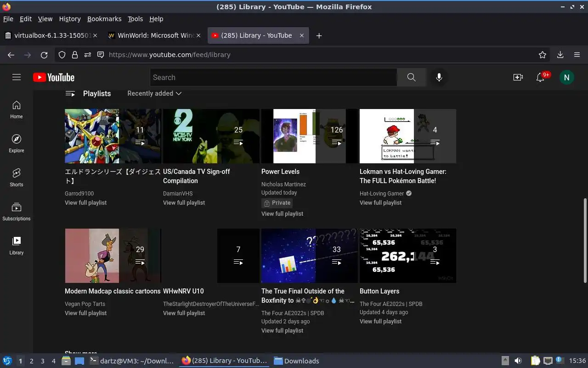The height and width of the screenshot is (368, 588).
Task: Open Library in the sidebar
Action: point(17,246)
